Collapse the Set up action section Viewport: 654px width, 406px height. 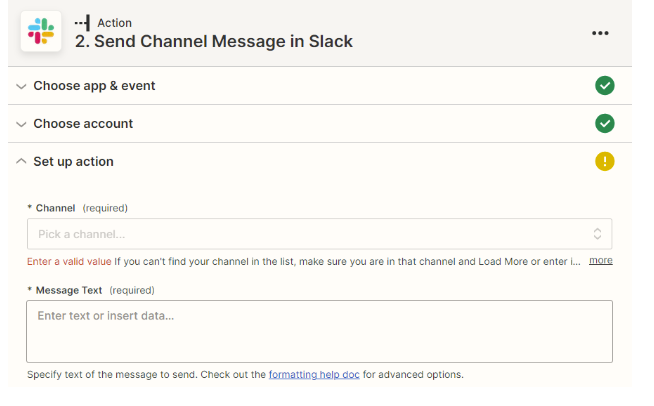[x=21, y=161]
